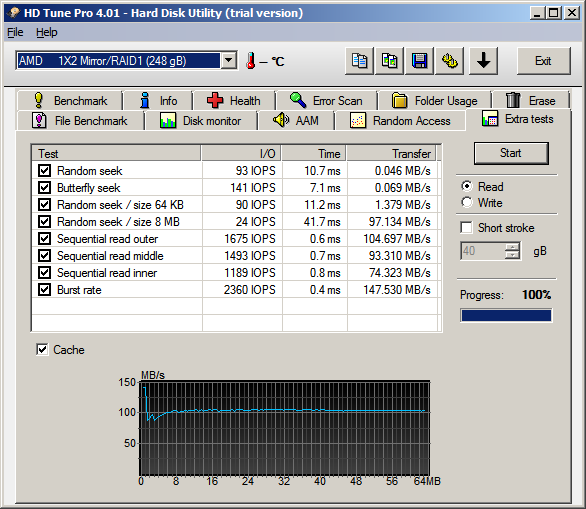Open the options wrench icon
586x509 pixels.
pos(450,61)
